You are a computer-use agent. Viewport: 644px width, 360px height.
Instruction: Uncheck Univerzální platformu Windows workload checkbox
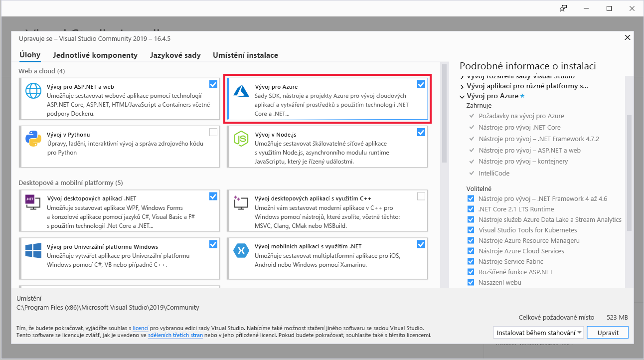(x=213, y=244)
